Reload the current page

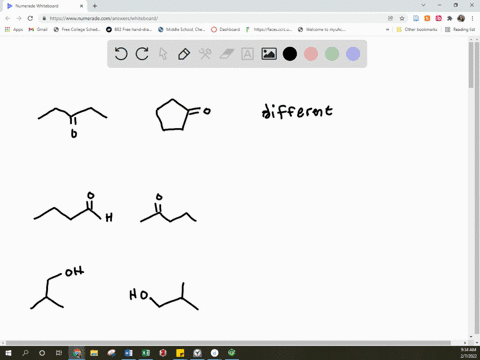point(30,18)
